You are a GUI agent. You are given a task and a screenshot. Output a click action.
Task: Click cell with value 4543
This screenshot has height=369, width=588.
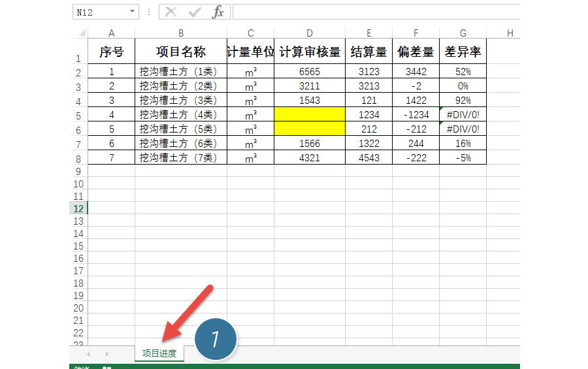pos(368,157)
